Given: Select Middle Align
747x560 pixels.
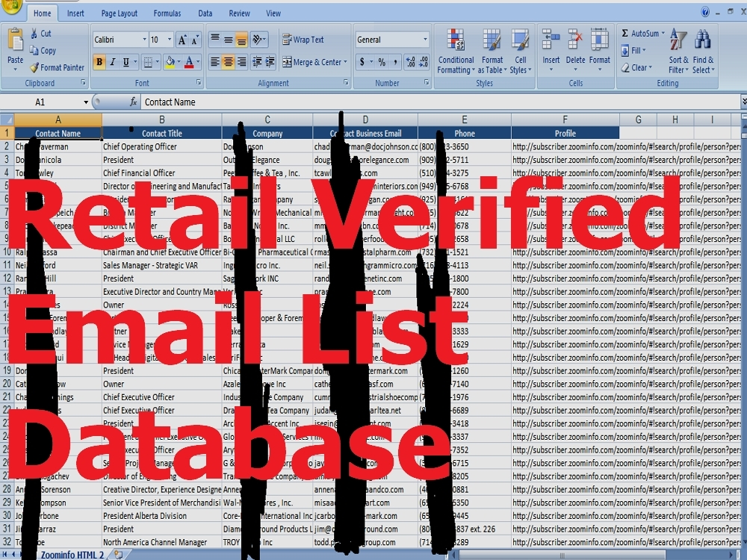Looking at the screenshot, I should click(x=228, y=40).
